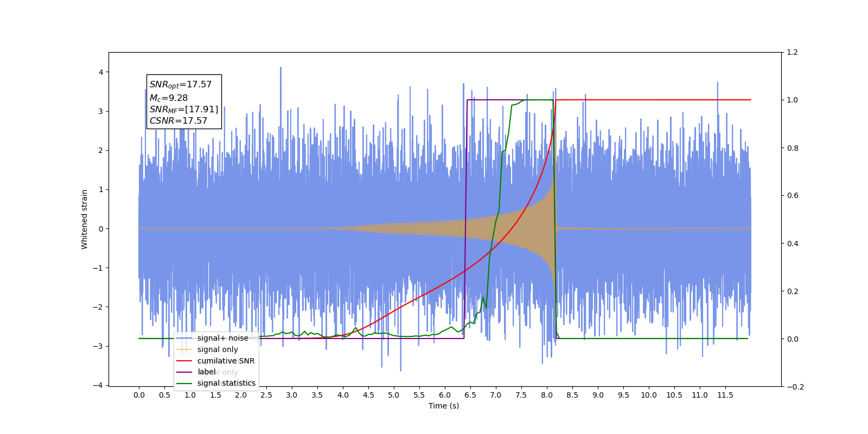Screen dimensions: 868x434
Task: Click the right y-axis tick label 1.0
Action: click(x=792, y=100)
